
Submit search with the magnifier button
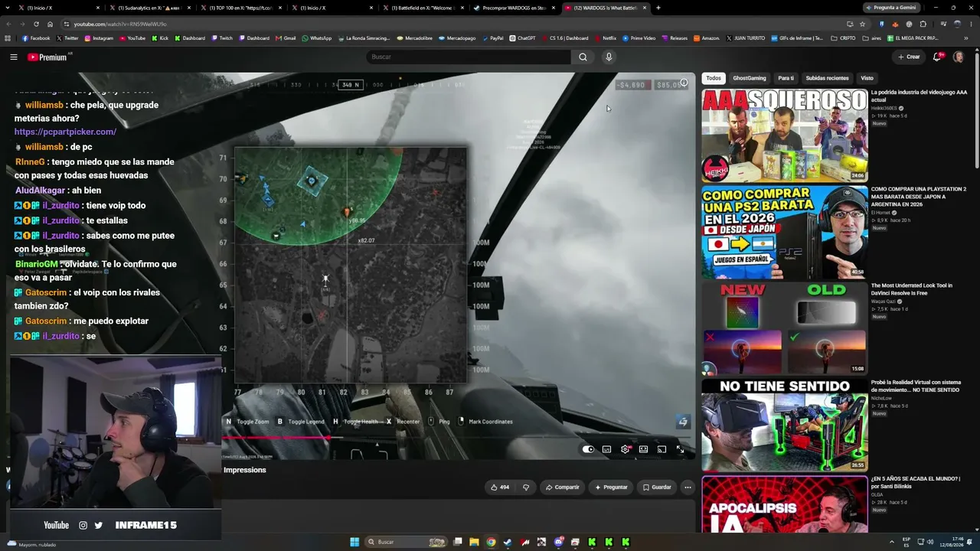[583, 57]
